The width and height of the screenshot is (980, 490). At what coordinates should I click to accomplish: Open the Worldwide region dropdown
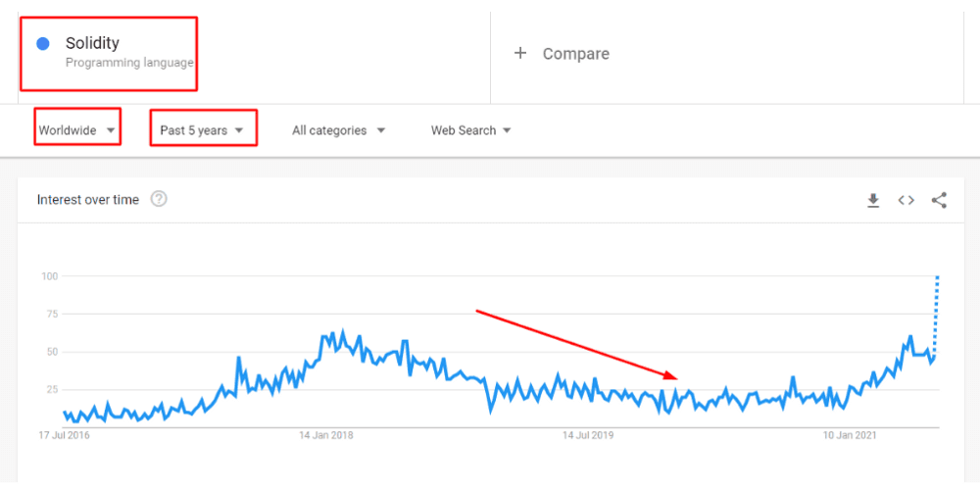point(77,130)
